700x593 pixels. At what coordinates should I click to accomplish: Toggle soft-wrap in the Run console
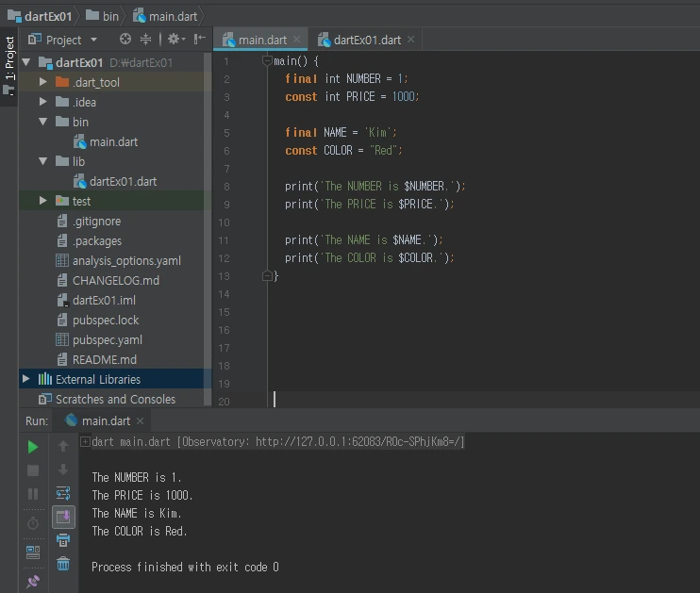[x=63, y=493]
